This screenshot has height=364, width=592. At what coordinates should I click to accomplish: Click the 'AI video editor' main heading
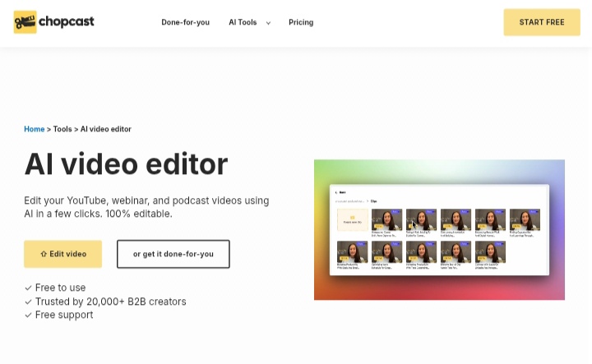tap(126, 164)
